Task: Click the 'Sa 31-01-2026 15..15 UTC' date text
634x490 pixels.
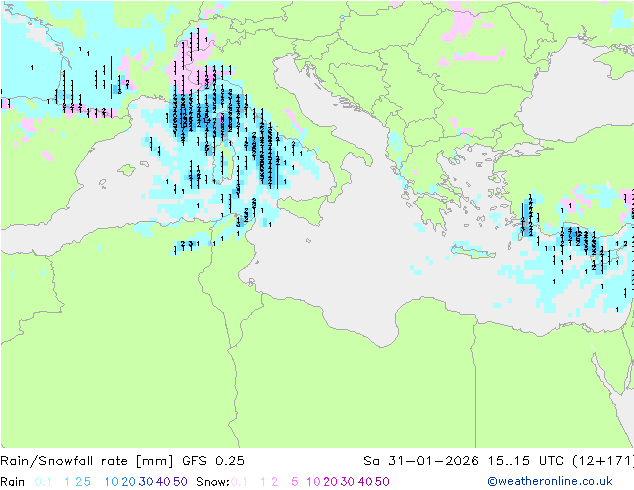Action: pyautogui.click(x=463, y=461)
